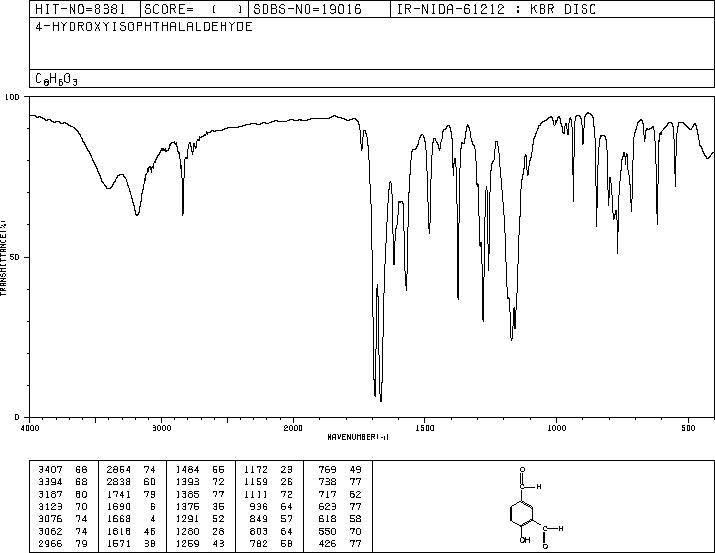Viewport: 715px width, 553px height.
Task: Select the empty SCORE= ( ) field
Action: [194, 9]
